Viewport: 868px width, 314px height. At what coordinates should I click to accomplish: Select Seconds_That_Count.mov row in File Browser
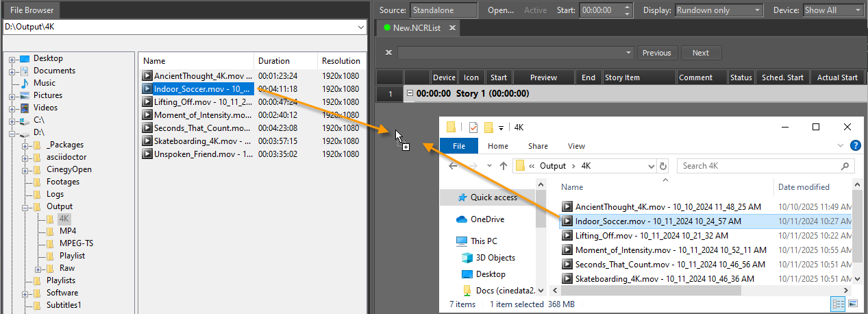tap(252, 128)
